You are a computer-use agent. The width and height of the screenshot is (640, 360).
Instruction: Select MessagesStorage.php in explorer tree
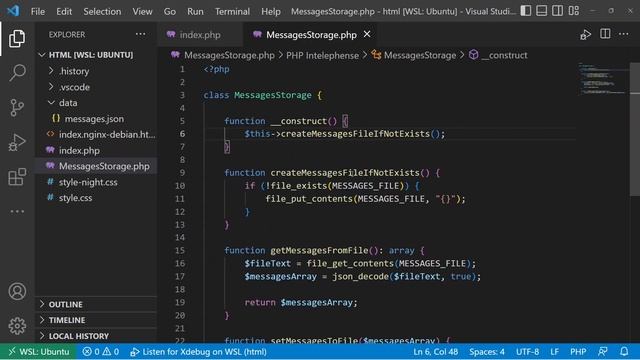pyautogui.click(x=96, y=166)
